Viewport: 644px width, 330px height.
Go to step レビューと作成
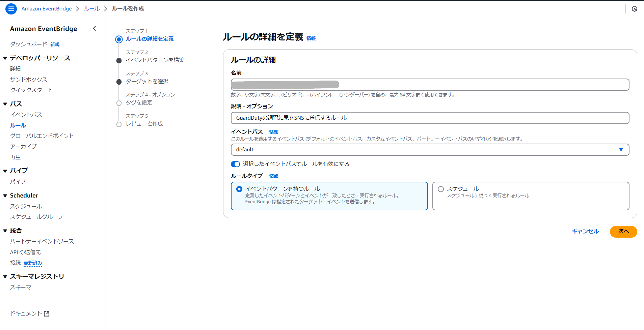tap(144, 124)
